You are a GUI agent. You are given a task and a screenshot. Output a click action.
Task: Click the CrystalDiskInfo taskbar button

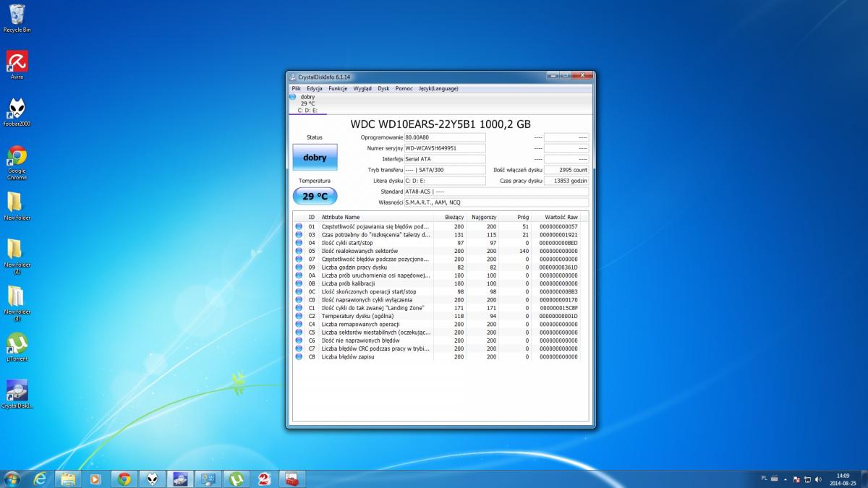point(180,479)
